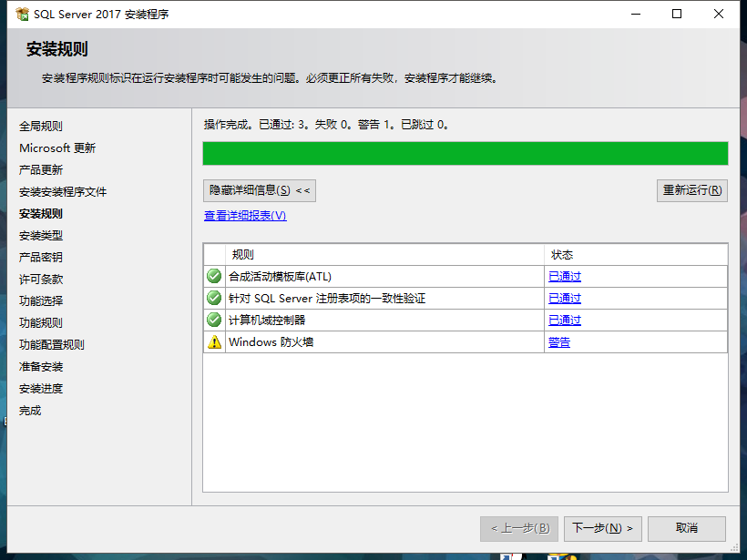Screen dimensions: 747x560
Task: Click green check icon beside 计算机域控制器
Action: coord(214,320)
